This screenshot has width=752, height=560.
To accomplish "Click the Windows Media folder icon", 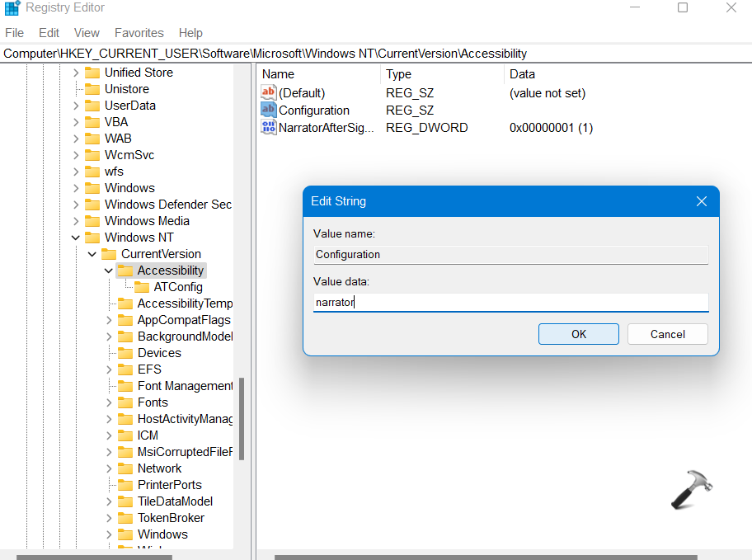I will (92, 221).
